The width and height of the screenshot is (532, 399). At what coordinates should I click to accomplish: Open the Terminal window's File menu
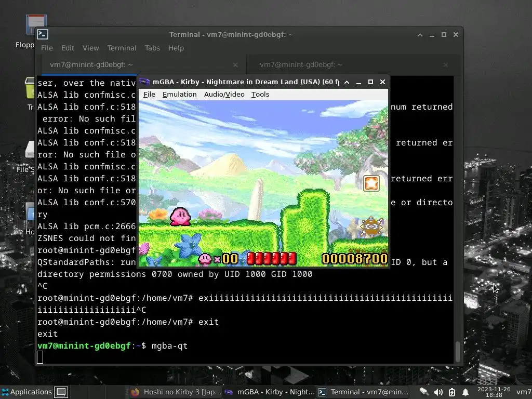coord(47,48)
